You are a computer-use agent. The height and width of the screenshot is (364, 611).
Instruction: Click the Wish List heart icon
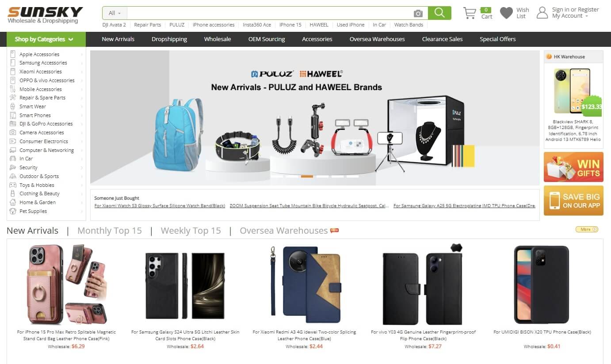(x=506, y=13)
